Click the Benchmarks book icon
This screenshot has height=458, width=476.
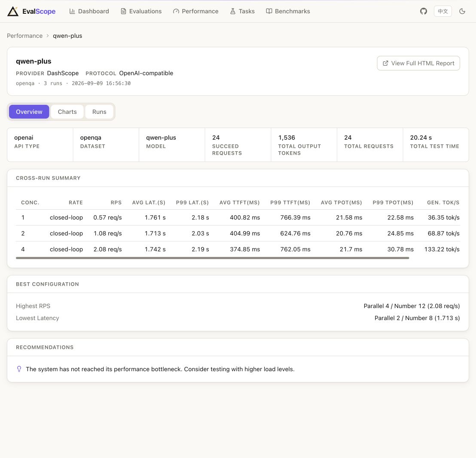point(269,11)
